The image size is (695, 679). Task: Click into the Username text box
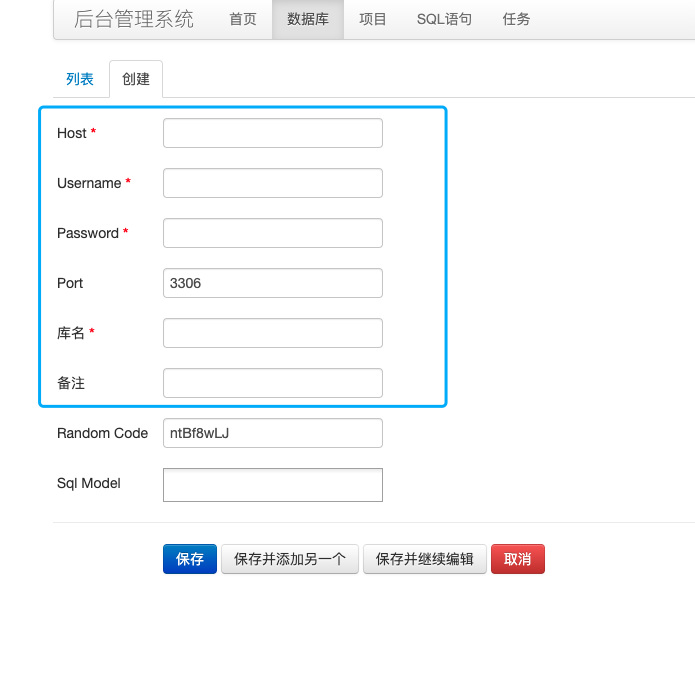pyautogui.click(x=272, y=183)
